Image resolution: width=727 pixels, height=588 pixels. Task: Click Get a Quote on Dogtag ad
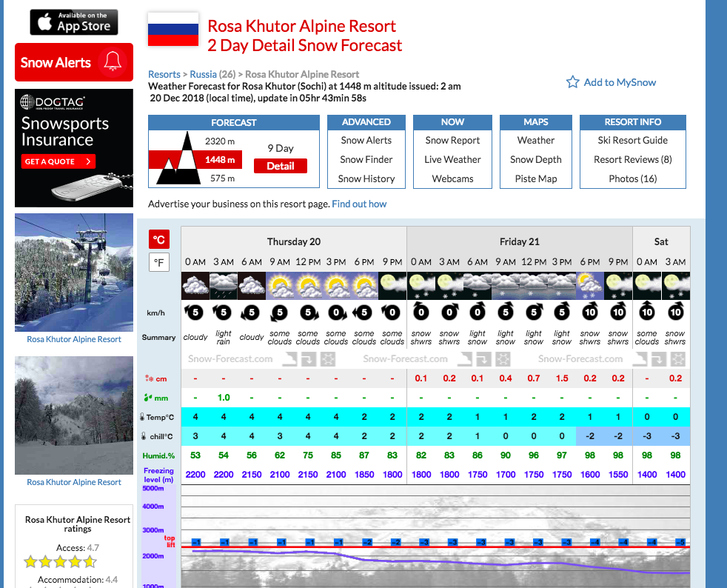click(58, 161)
